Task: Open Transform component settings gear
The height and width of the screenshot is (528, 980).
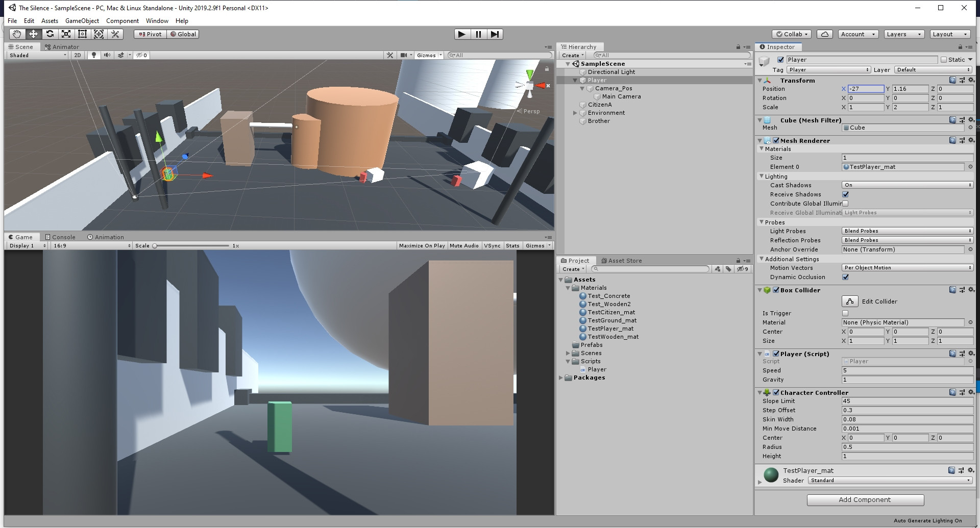Action: point(971,80)
